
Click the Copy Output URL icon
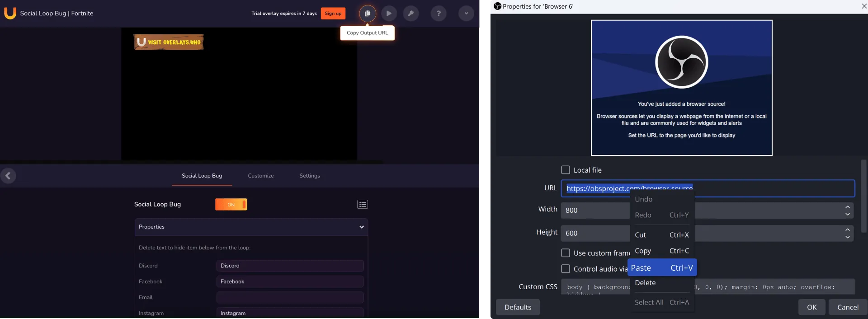(368, 14)
